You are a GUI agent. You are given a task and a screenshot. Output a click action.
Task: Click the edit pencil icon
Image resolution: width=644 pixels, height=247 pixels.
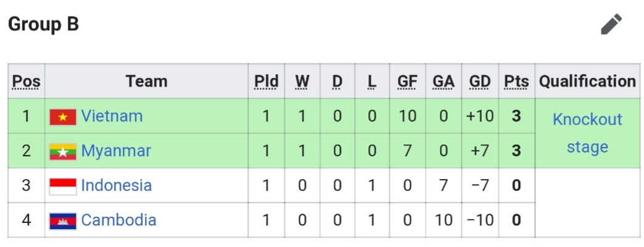pos(611,25)
